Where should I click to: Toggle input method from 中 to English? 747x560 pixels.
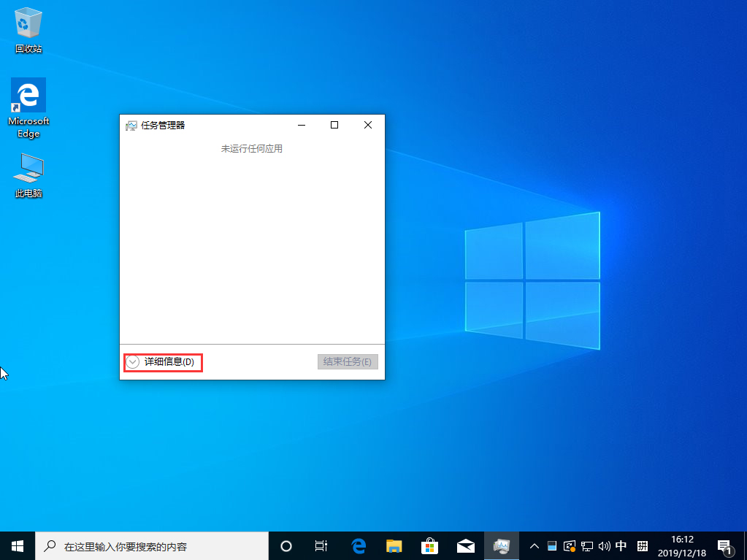621,545
